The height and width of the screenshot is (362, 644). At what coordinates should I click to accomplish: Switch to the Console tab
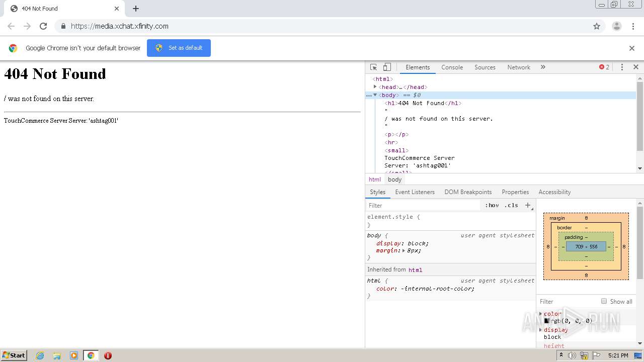click(x=452, y=67)
